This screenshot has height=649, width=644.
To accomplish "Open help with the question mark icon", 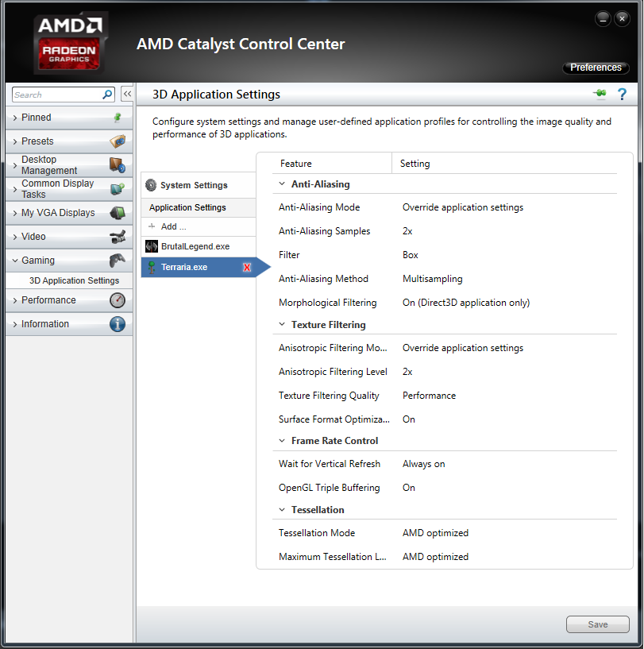I will coord(622,95).
